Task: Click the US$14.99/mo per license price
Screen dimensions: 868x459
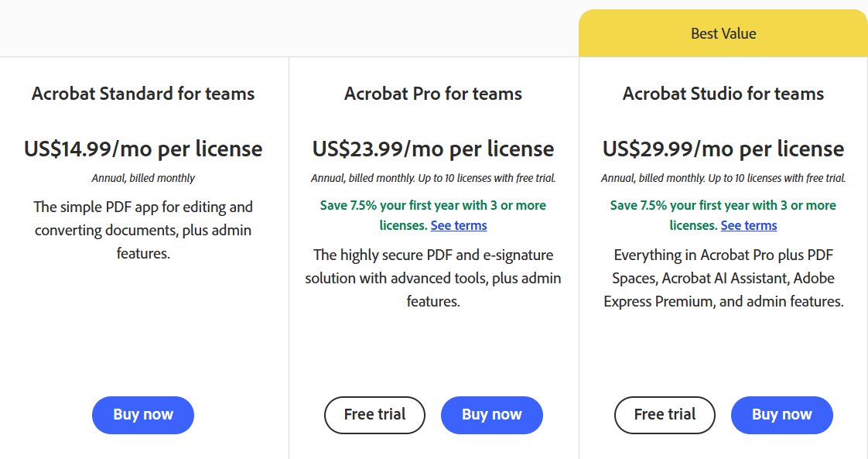Action: tap(143, 149)
